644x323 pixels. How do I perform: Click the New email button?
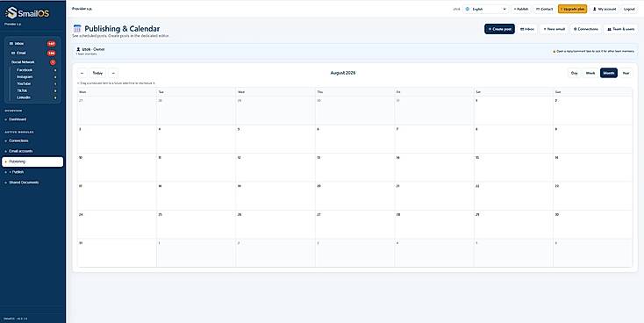point(554,29)
